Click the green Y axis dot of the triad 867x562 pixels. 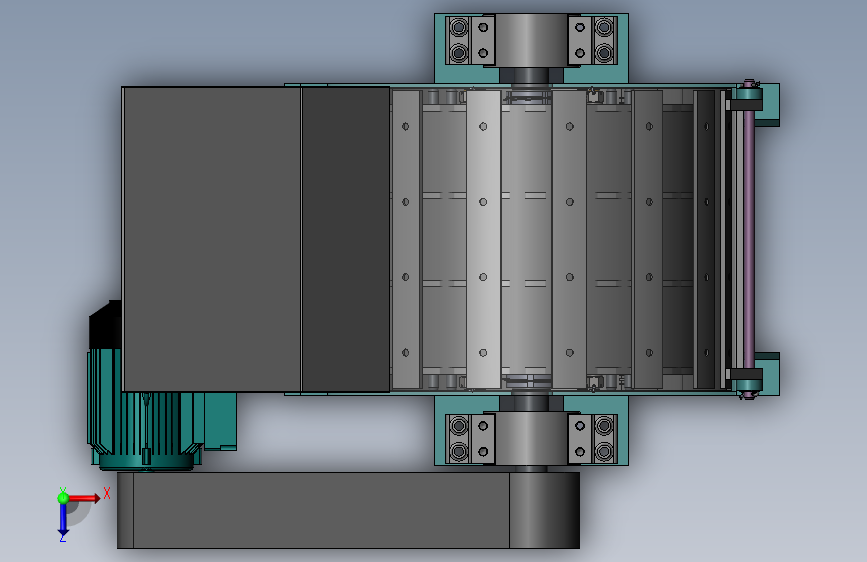[x=63, y=498]
